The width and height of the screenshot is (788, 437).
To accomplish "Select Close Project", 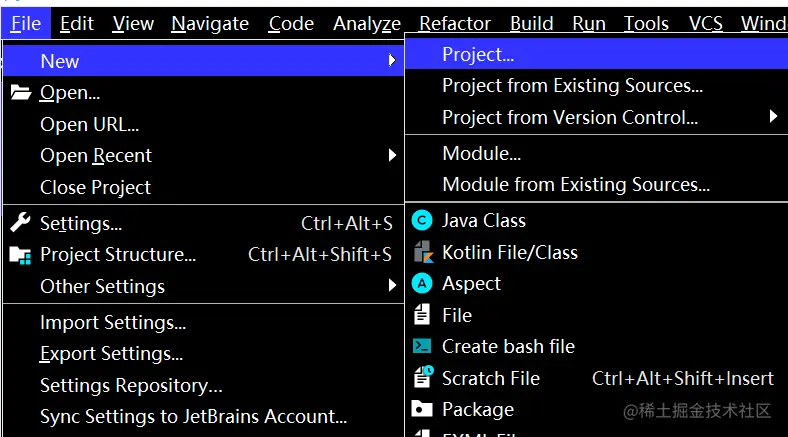I will pos(95,187).
